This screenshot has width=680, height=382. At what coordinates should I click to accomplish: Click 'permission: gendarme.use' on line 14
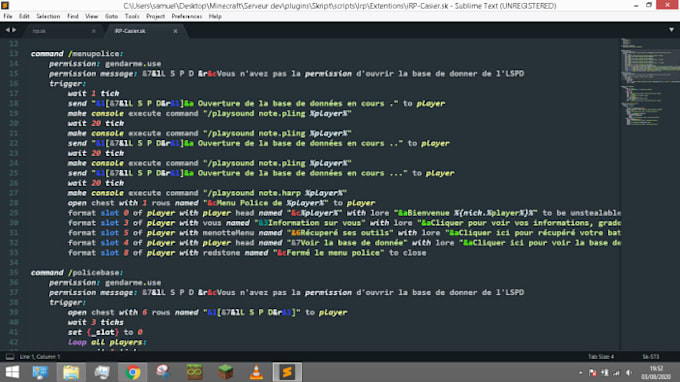tap(105, 64)
